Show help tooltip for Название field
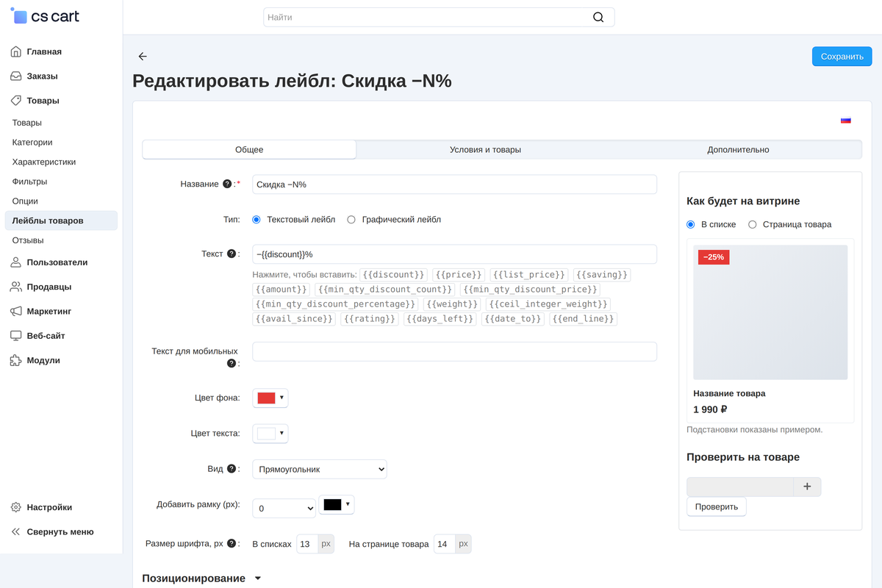 (227, 184)
